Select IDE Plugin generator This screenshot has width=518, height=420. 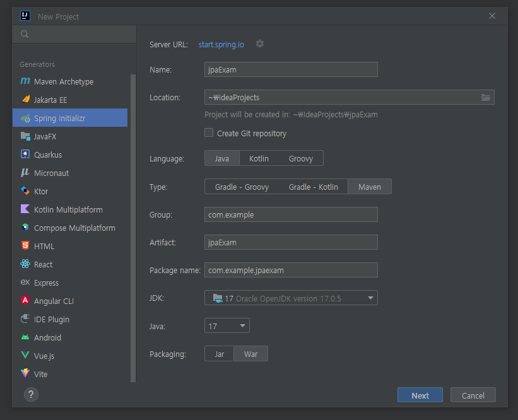[x=70, y=319]
